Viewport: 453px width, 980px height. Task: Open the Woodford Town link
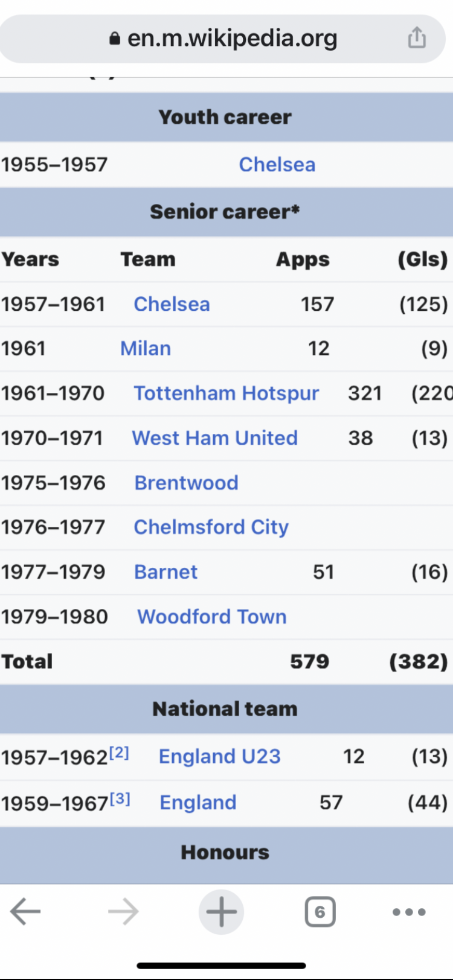pyautogui.click(x=212, y=616)
